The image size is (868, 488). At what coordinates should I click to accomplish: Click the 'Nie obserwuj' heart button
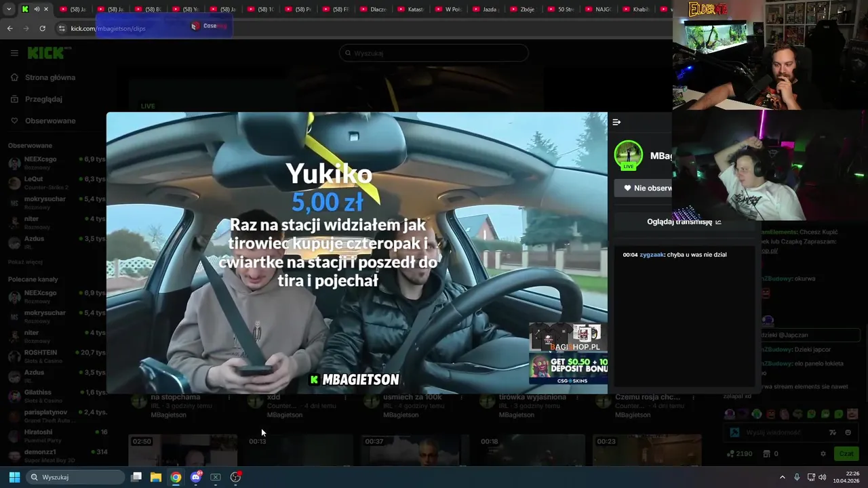coord(644,188)
